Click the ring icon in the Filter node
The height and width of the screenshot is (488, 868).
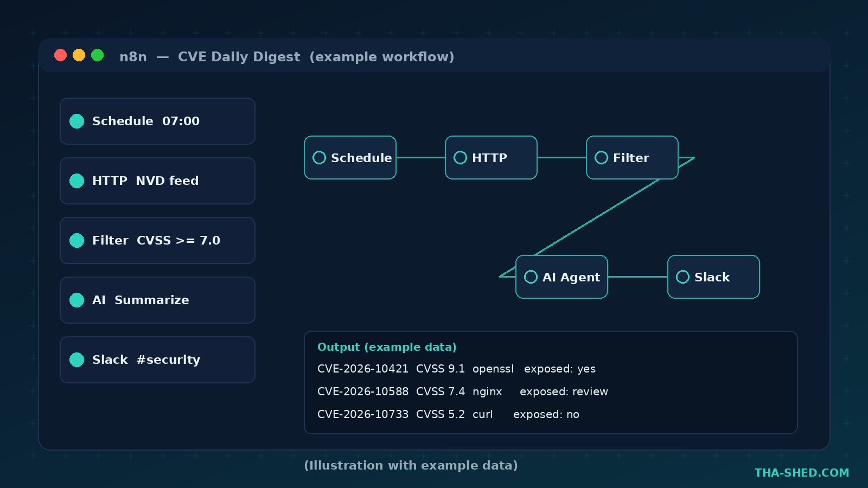coord(602,157)
